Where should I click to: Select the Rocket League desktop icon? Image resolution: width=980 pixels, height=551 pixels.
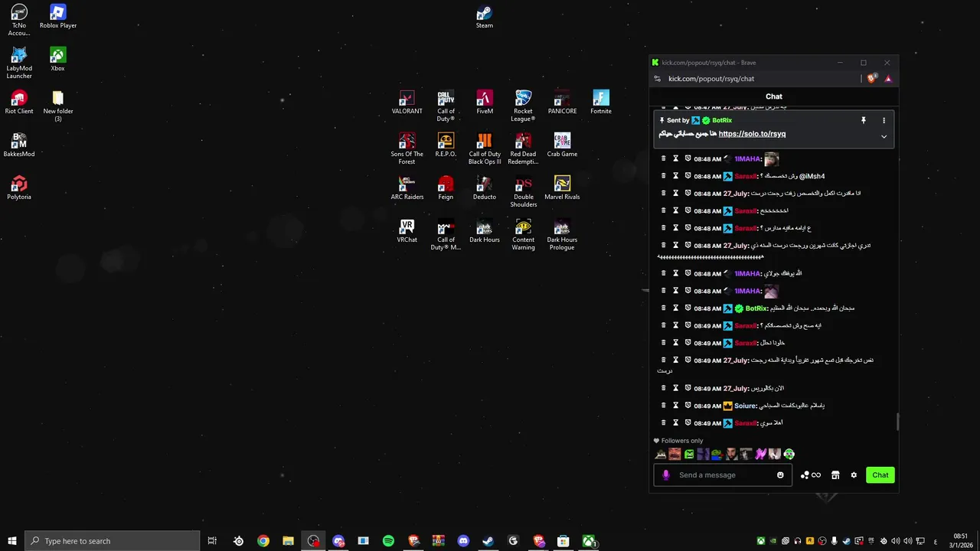[x=523, y=106]
